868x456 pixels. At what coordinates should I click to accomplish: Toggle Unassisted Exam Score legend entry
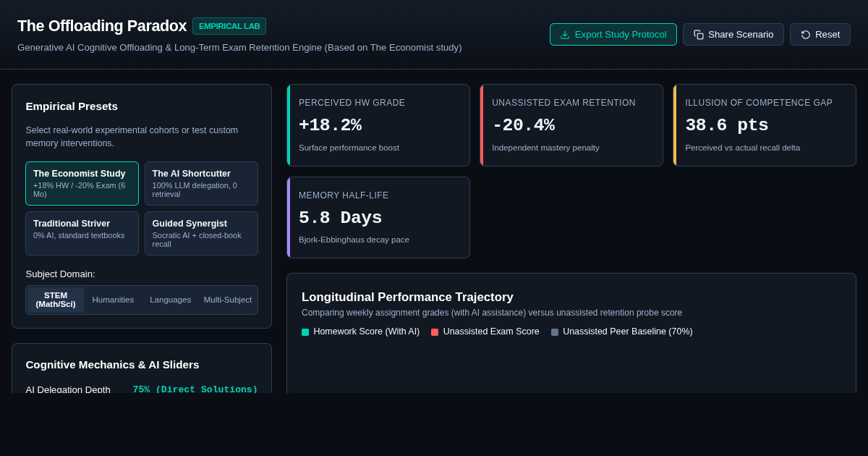[x=485, y=332]
